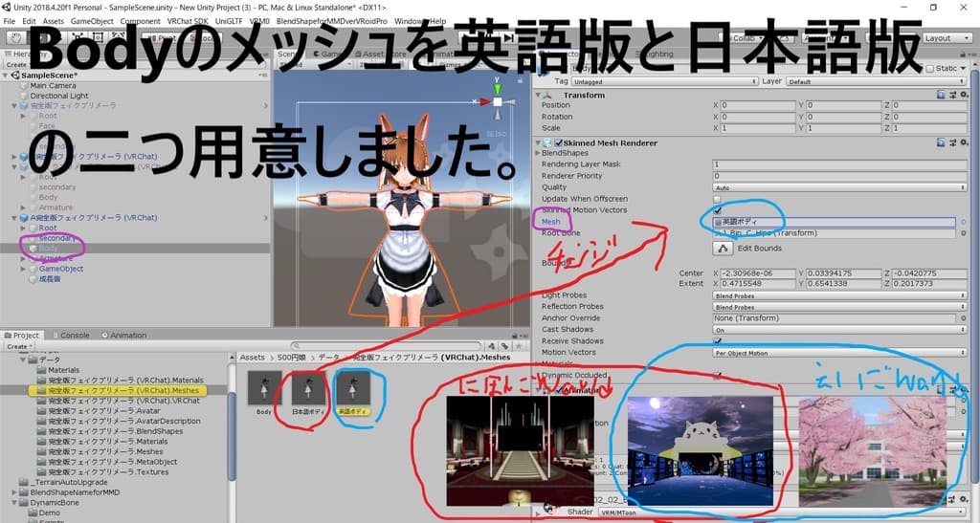Viewport: 980px width, 523px height.
Task: Toggle the Update When Offscreen checkbox
Action: (x=718, y=199)
